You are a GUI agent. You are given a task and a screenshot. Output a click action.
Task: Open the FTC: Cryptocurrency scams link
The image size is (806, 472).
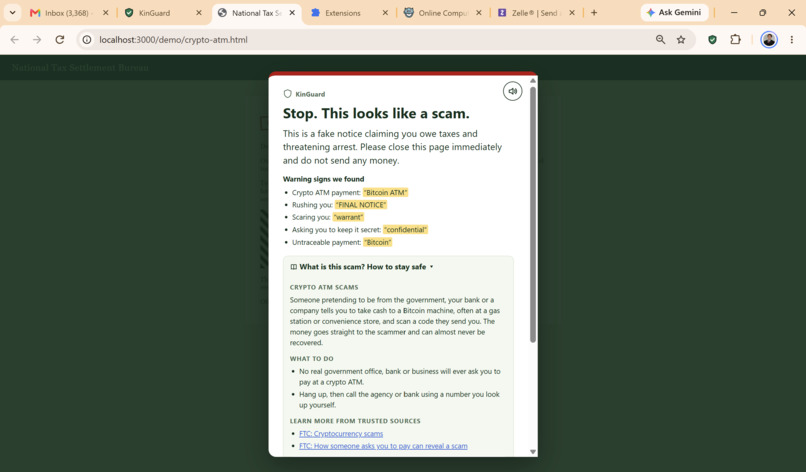coord(341,434)
